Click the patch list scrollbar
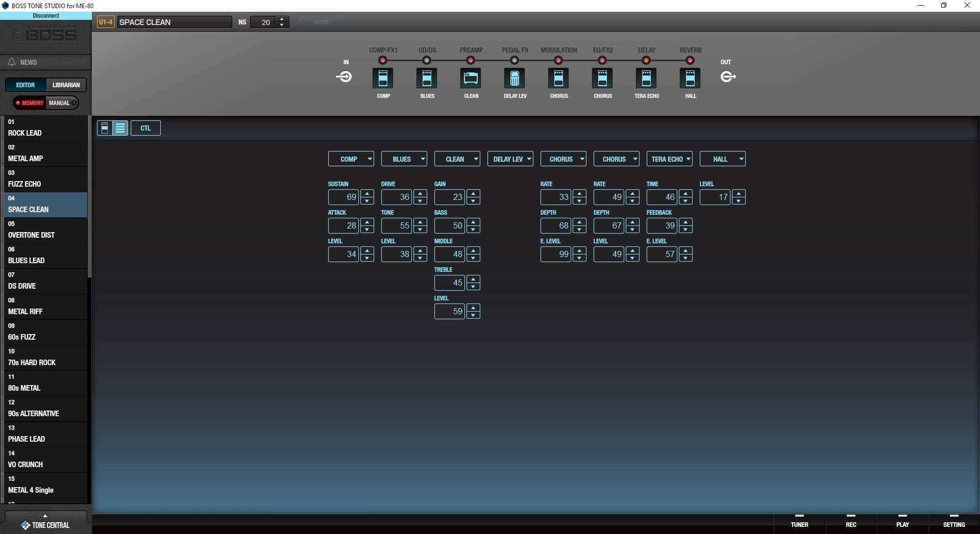The width and height of the screenshot is (980, 534). point(90,197)
